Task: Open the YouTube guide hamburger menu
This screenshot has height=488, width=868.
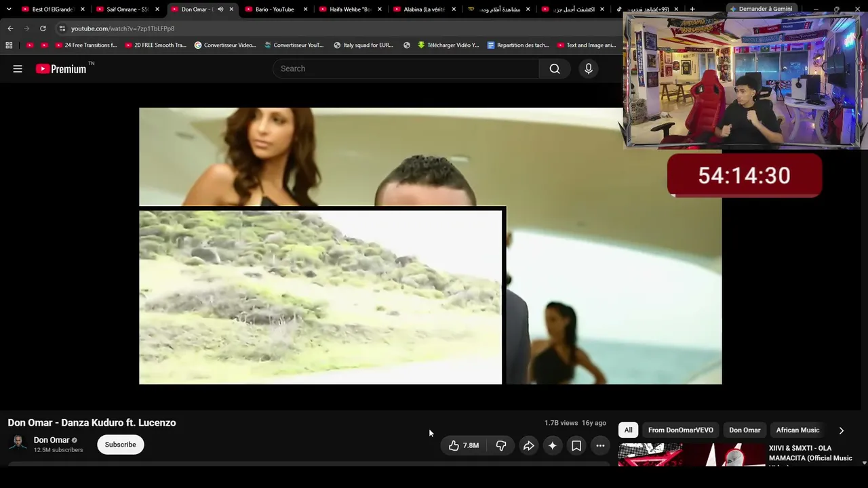Action: click(18, 68)
